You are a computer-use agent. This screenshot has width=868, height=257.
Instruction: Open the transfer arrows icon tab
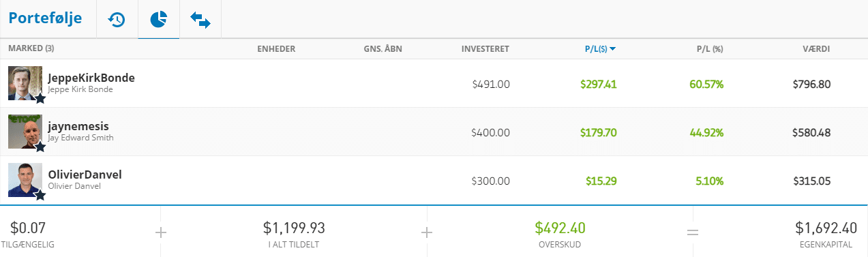pyautogui.click(x=200, y=20)
